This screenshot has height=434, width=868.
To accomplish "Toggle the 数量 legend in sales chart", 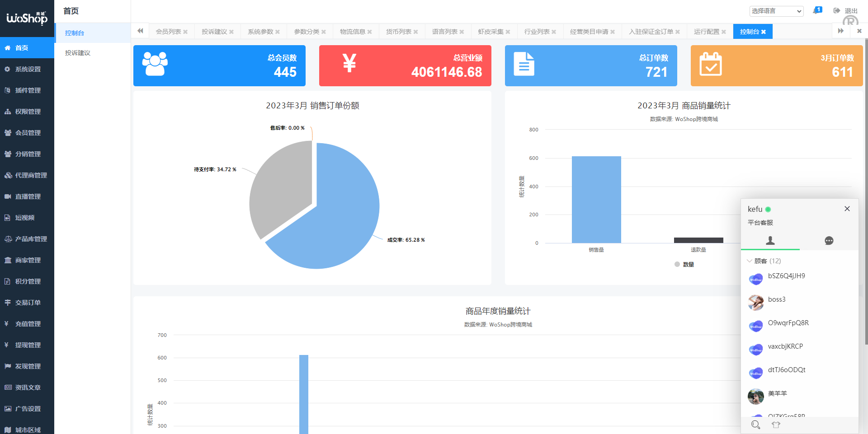I will 684,265.
